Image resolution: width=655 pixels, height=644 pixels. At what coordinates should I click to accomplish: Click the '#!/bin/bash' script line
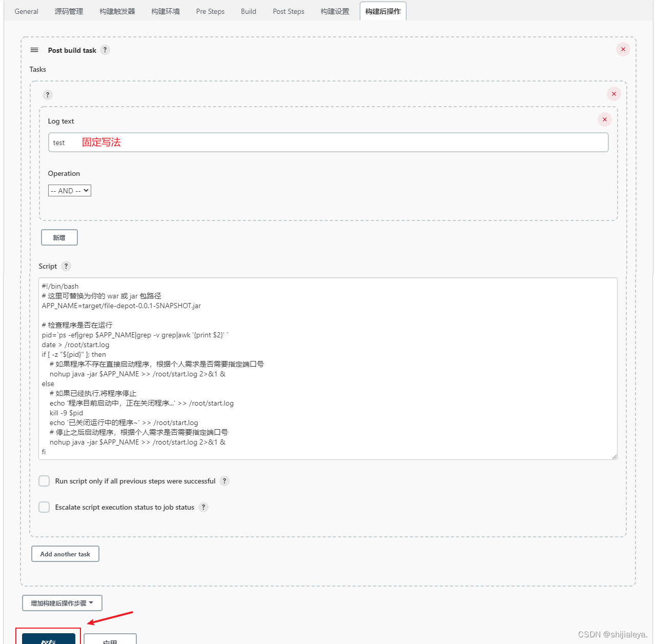60,286
